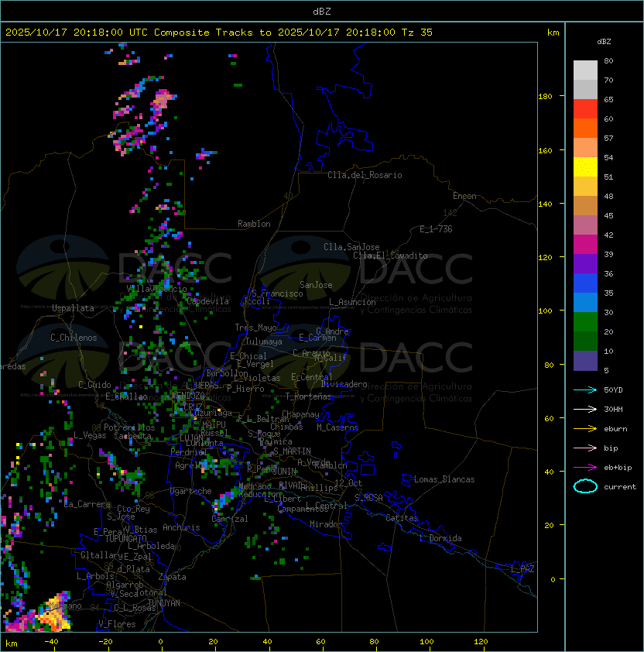Click the '50YD' legend label
The height and width of the screenshot is (652, 644).
[x=613, y=389]
